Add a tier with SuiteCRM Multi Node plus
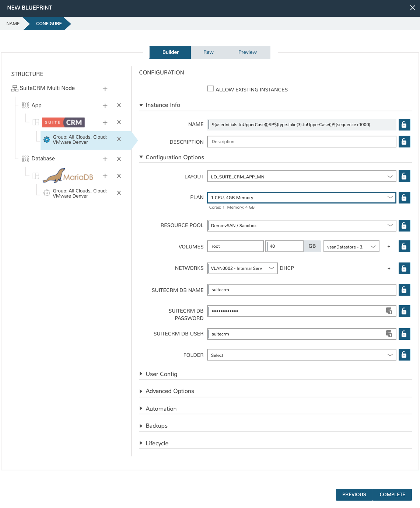This screenshot has height=508, width=420. point(105,89)
